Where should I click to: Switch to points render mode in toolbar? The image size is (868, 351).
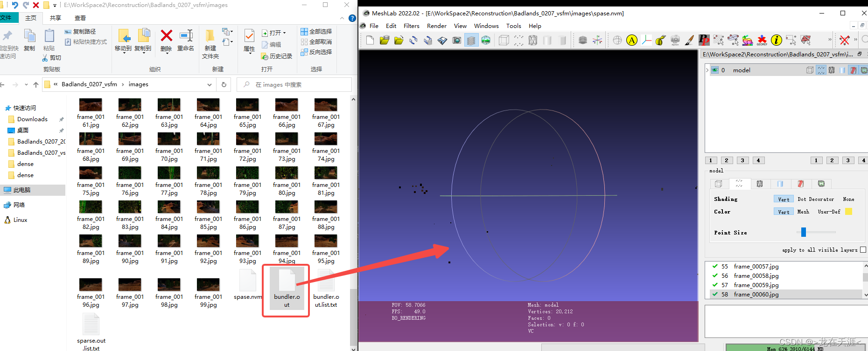[518, 40]
